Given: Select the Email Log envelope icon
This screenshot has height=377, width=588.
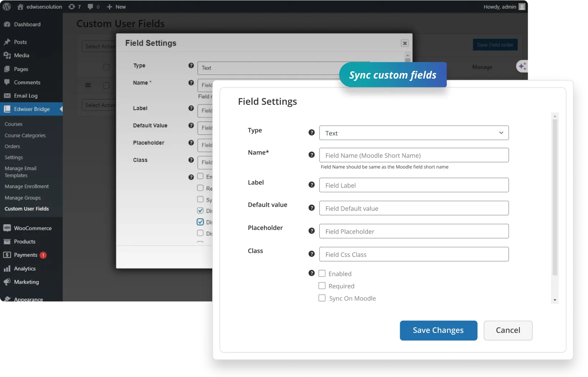Looking at the screenshot, I should [8, 96].
